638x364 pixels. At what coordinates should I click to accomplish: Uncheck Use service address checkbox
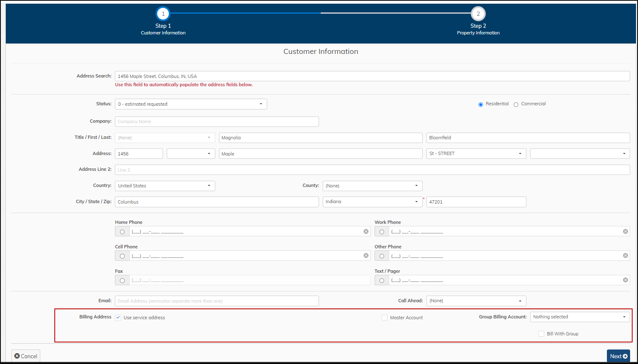(118, 318)
